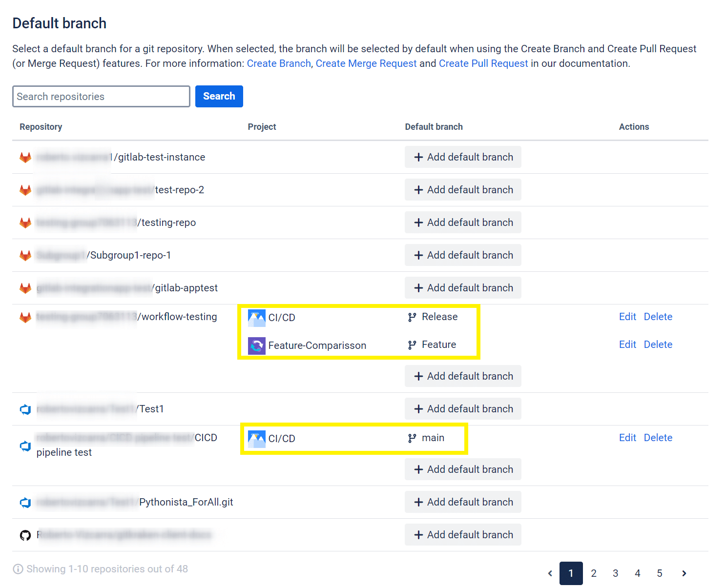Focus the Search repositories input field
Screen dimensions: 726x588
coord(101,97)
